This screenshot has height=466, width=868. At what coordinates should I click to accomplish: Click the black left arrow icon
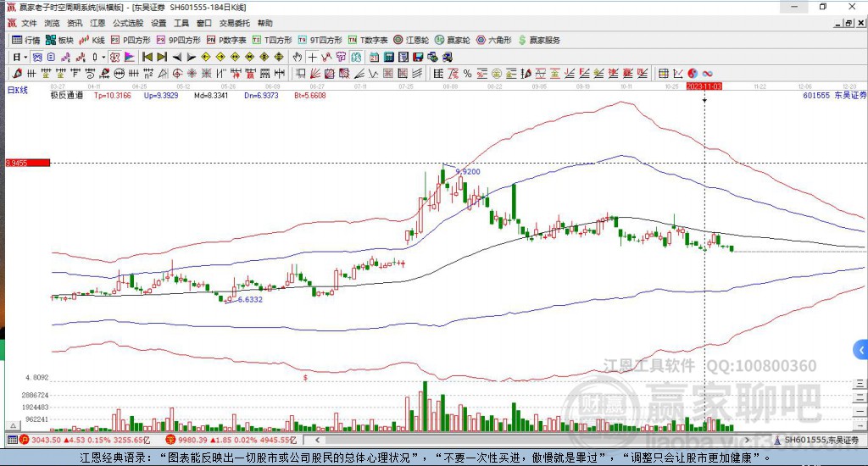coord(177,57)
